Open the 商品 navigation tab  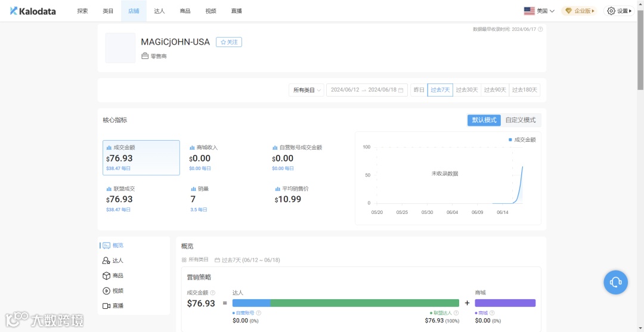pos(185,11)
